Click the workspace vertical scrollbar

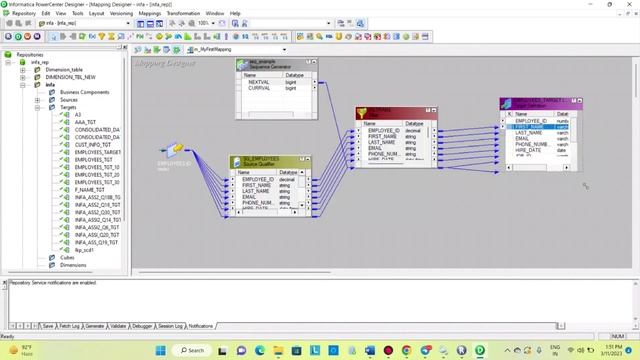(x=636, y=163)
